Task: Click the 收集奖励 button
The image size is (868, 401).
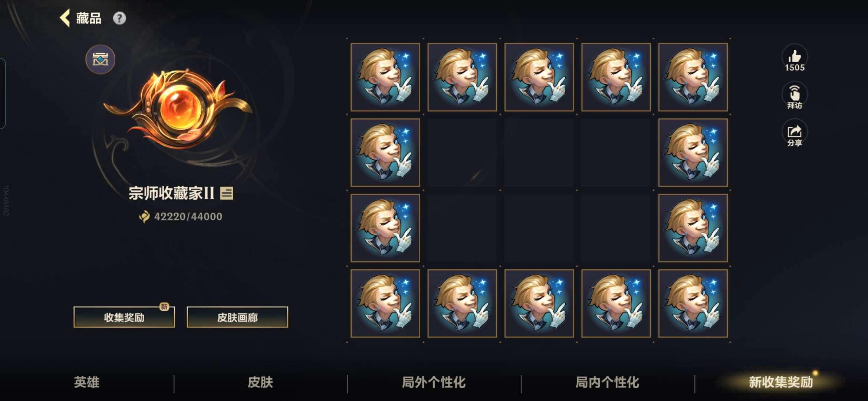Action: (x=124, y=317)
